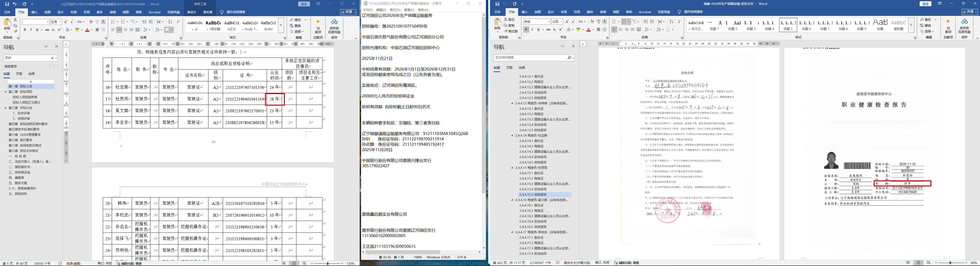Click Cut scissors icon in left Word ribbon

coord(15,19)
